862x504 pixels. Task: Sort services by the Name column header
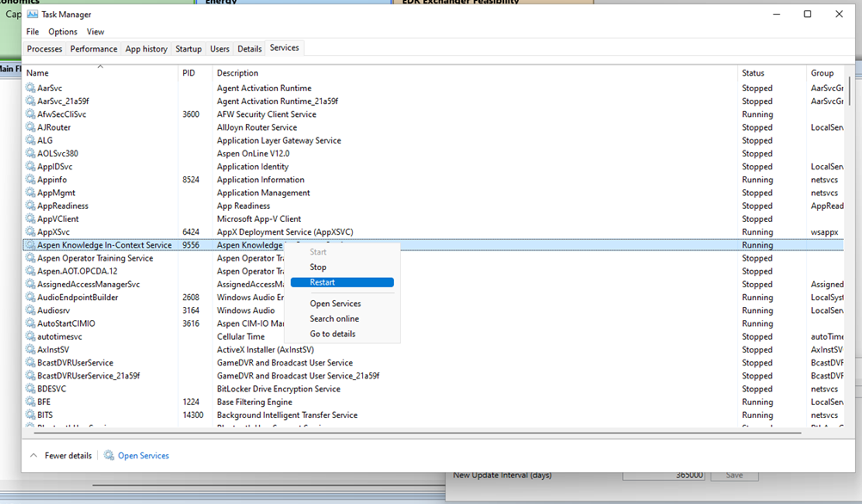[x=100, y=72]
